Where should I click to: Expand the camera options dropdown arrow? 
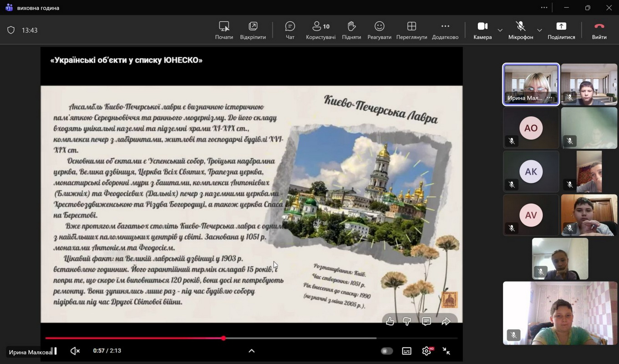tap(500, 30)
